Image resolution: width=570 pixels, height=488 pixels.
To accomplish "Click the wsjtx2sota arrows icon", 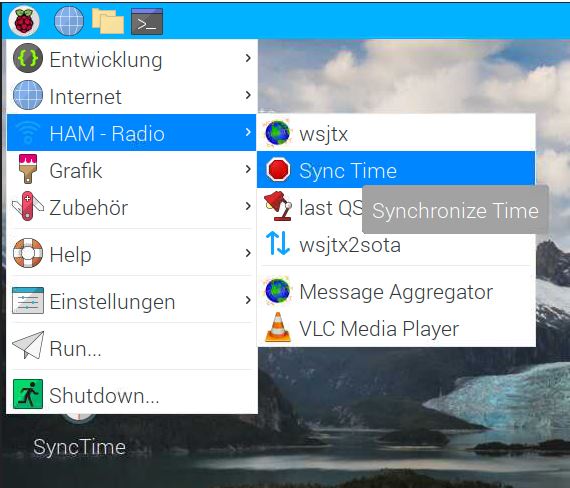I will 278,244.
